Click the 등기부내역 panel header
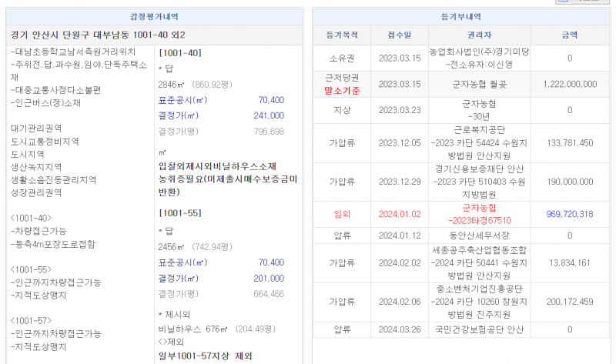The width and height of the screenshot is (616, 364). (460, 16)
